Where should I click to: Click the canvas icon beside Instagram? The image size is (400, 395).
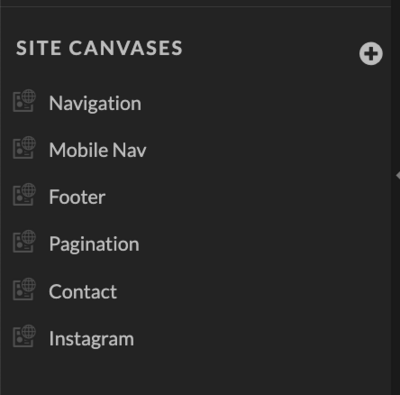tap(24, 336)
